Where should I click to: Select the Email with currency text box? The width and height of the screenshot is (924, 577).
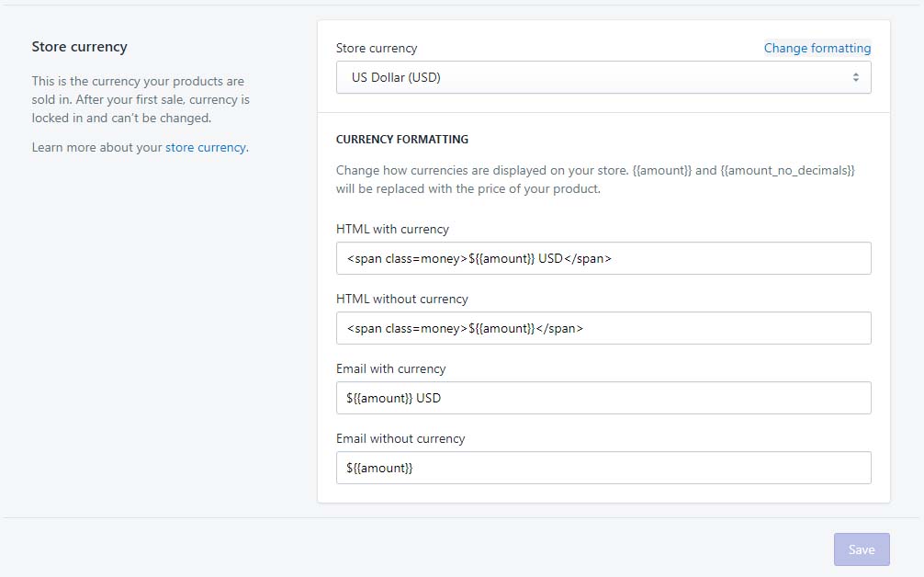[x=603, y=398]
